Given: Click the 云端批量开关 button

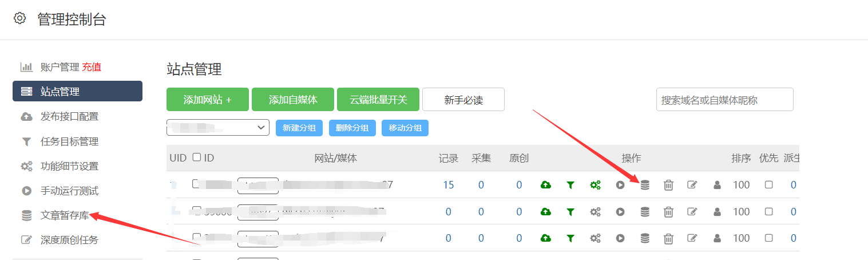Looking at the screenshot, I should click(378, 100).
